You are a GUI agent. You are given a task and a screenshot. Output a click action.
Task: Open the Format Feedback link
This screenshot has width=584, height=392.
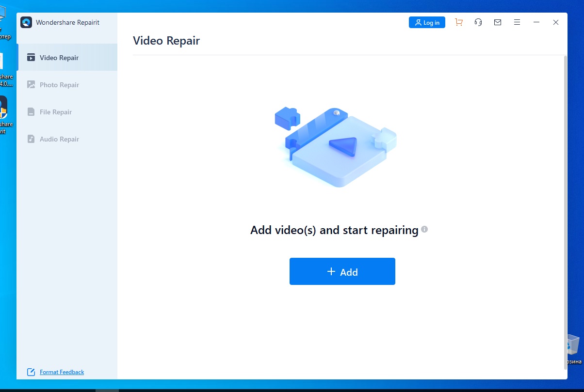[62, 372]
